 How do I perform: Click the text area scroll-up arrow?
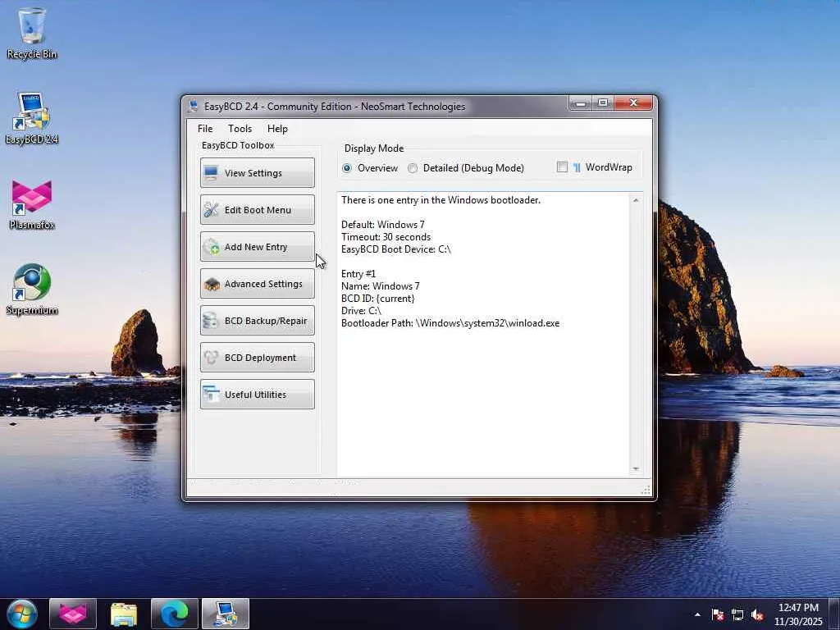[x=636, y=200]
